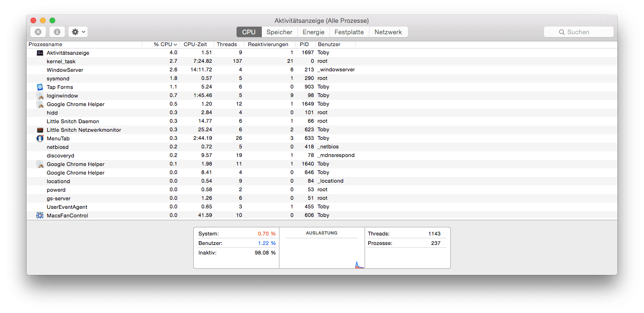Click the MenuTab process name
The width and height of the screenshot is (644, 313).
click(58, 138)
